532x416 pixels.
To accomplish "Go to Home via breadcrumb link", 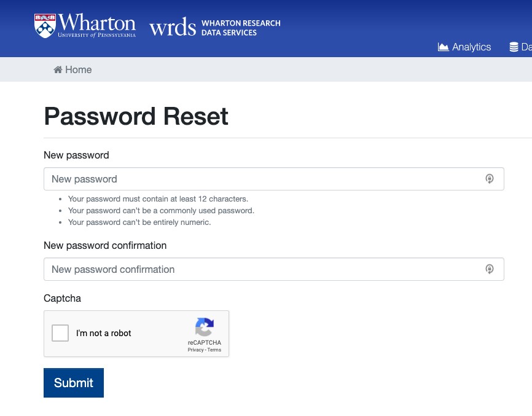I will 78,70.
